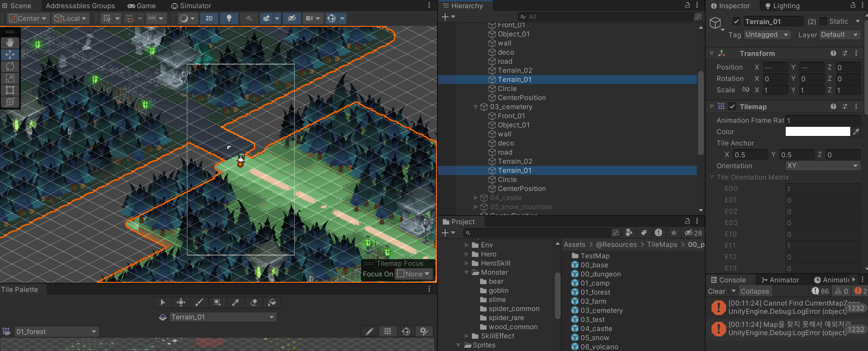The width and height of the screenshot is (868, 351).
Task: Enable the Static checkbox
Action: point(823,21)
